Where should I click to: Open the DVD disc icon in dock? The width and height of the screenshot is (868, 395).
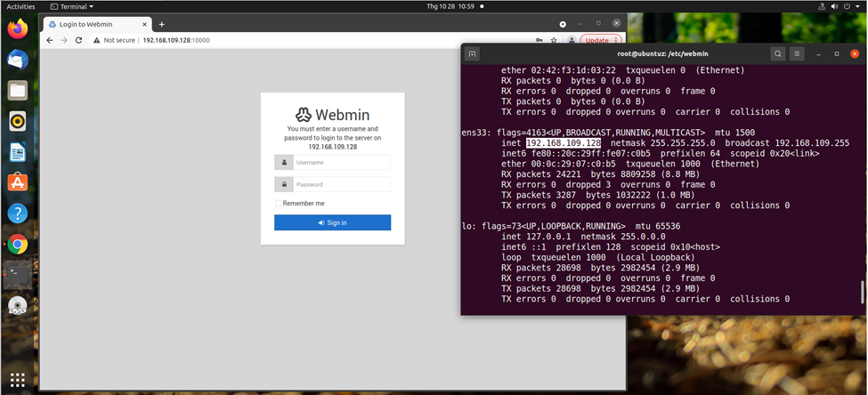[18, 306]
